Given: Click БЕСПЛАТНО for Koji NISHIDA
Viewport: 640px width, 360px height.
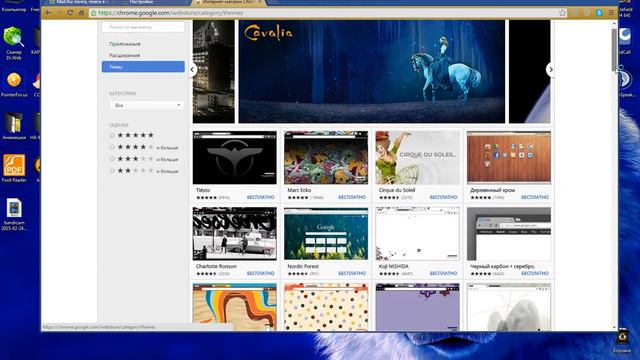Looking at the screenshot, I should point(443,273).
